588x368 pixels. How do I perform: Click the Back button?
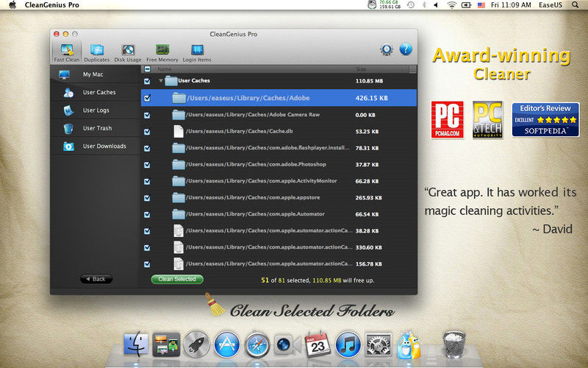(x=96, y=279)
